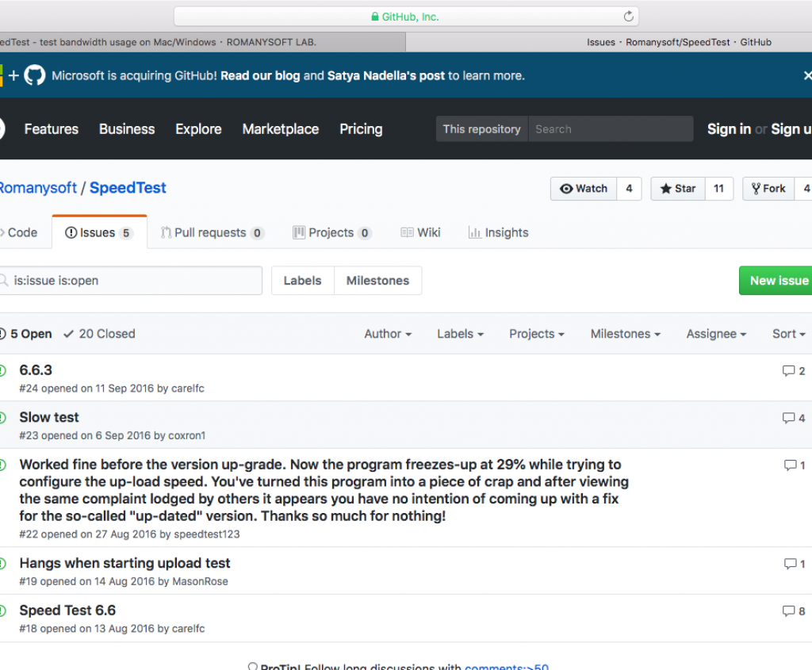This screenshot has width=812, height=670.
Task: Click the Fork button
Action: pyautogui.click(x=769, y=189)
